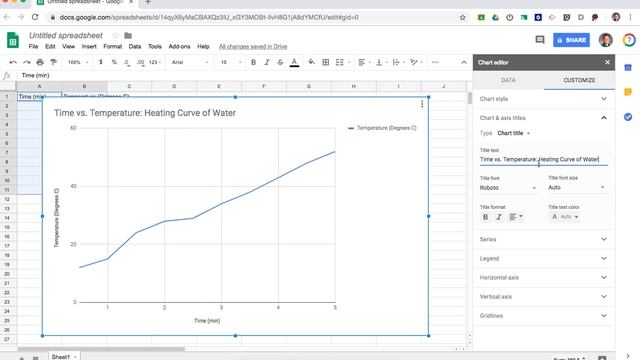Toggle bold in Title format

point(485,217)
